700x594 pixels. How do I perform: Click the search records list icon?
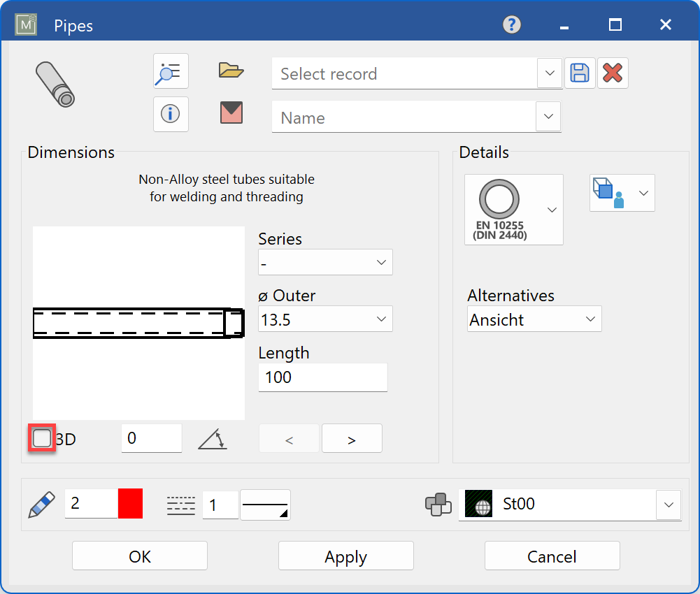coord(171,71)
